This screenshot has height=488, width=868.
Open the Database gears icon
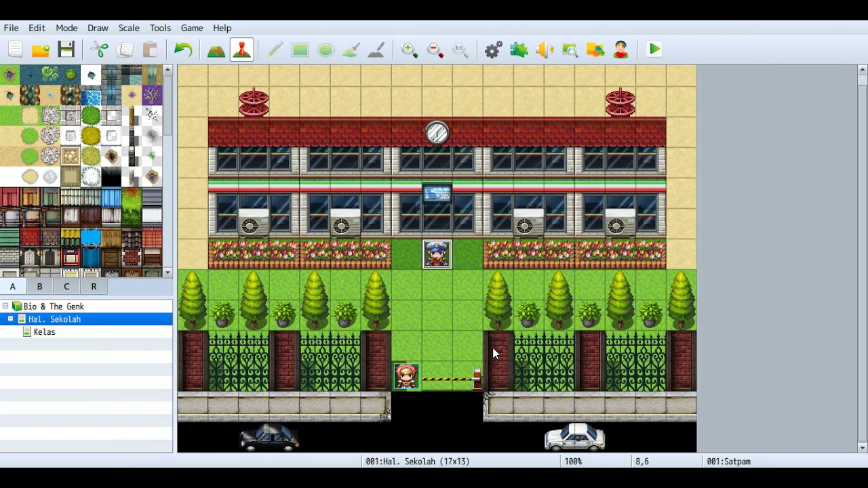point(494,49)
